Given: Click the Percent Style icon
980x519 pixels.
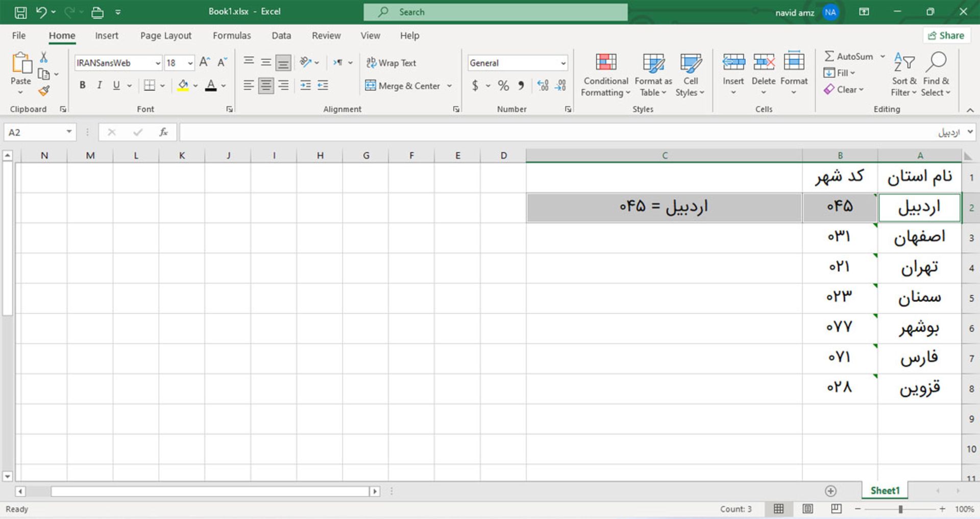Looking at the screenshot, I should click(x=503, y=86).
